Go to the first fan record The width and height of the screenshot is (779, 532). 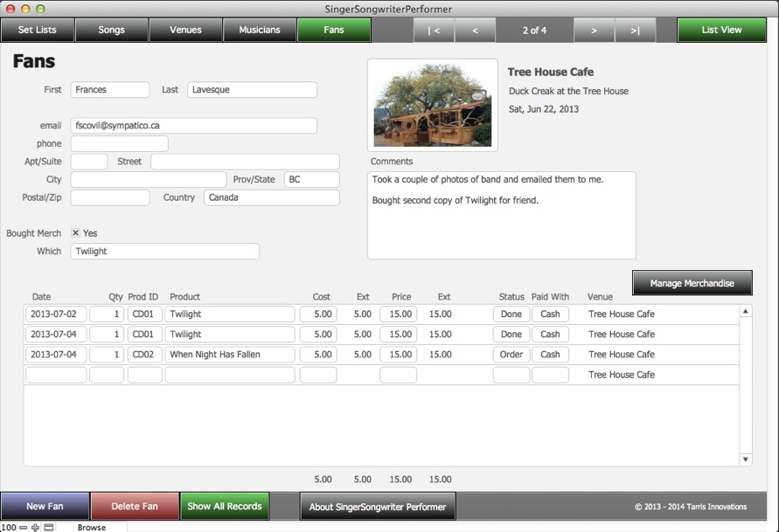coord(434,30)
